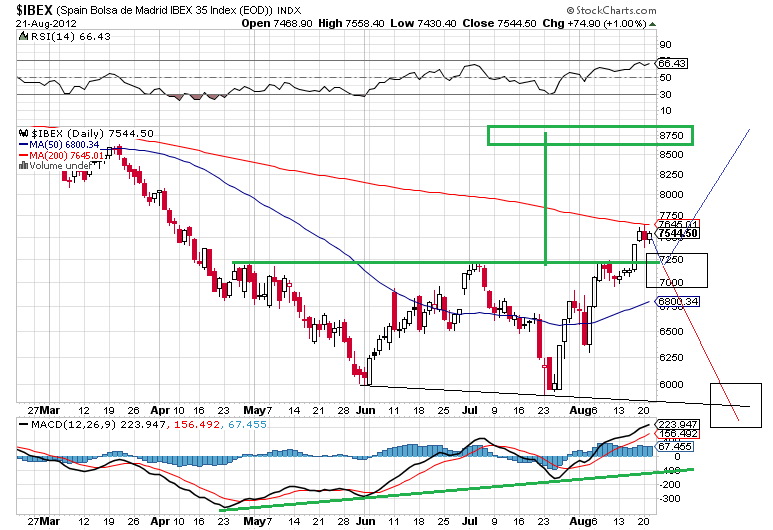Click the volume bars icon in legend
Image resolution: width=773 pixels, height=530 pixels.
(23, 166)
